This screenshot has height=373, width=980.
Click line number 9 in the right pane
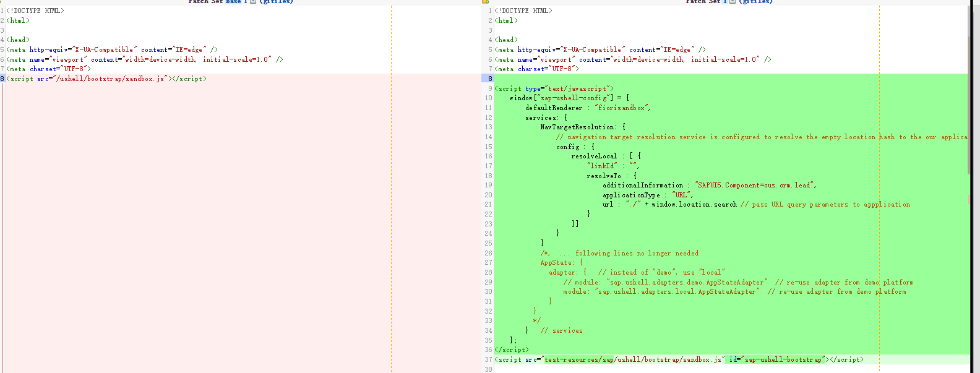point(490,88)
